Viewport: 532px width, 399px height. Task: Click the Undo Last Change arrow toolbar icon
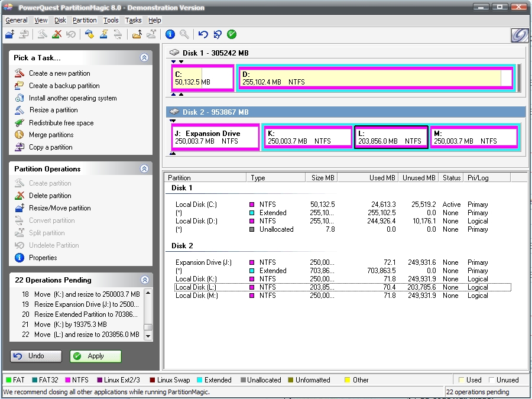(x=203, y=34)
